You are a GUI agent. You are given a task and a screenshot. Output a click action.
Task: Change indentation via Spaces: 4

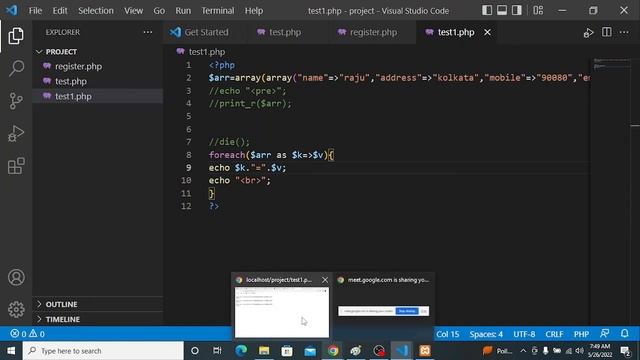click(x=486, y=334)
